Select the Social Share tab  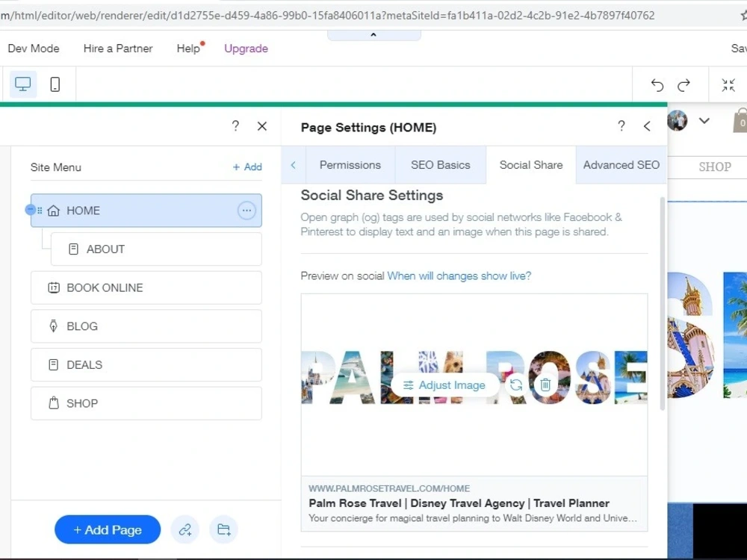[x=531, y=165]
